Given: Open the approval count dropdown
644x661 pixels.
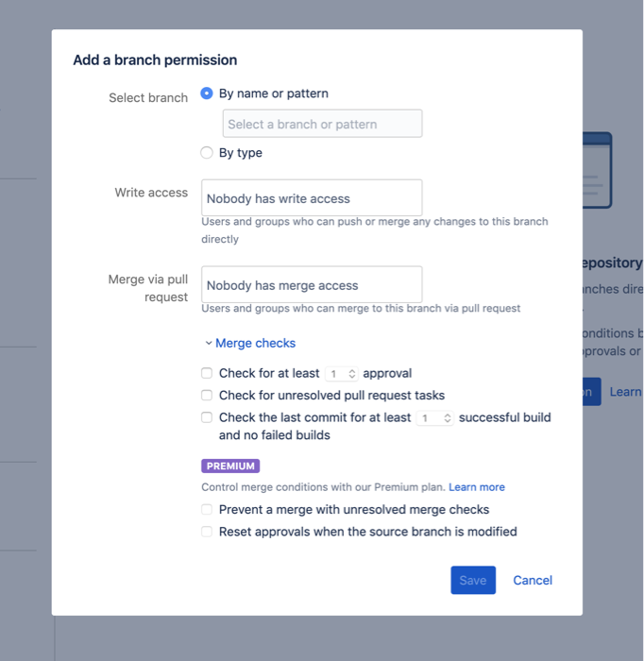Looking at the screenshot, I should pos(341,374).
